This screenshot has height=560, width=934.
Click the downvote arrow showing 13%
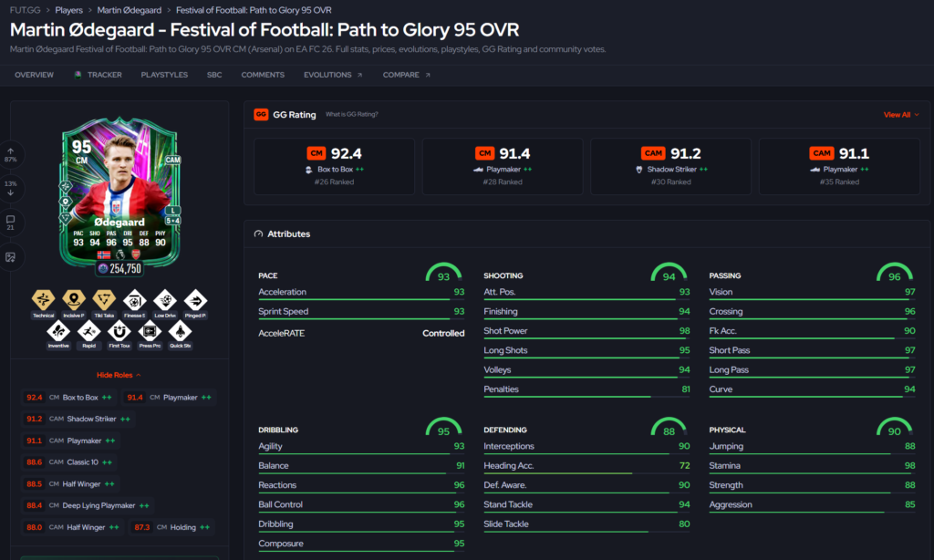(x=11, y=188)
